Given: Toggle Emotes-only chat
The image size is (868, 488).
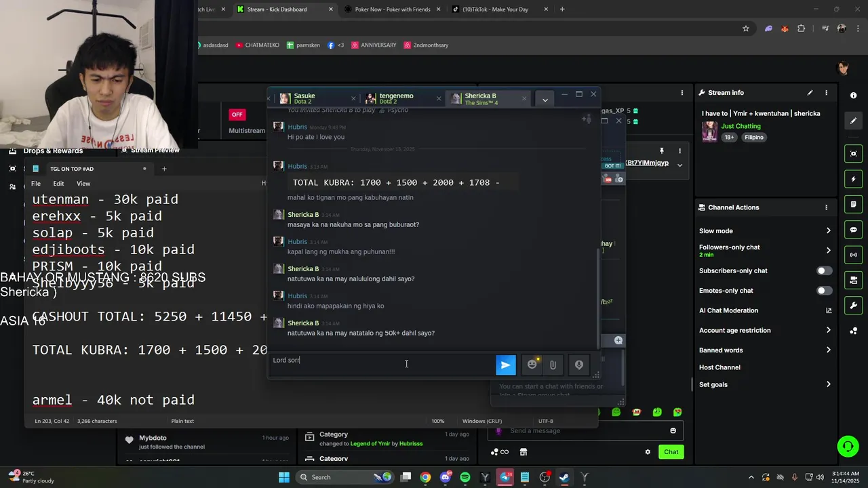Looking at the screenshot, I should tap(824, 291).
